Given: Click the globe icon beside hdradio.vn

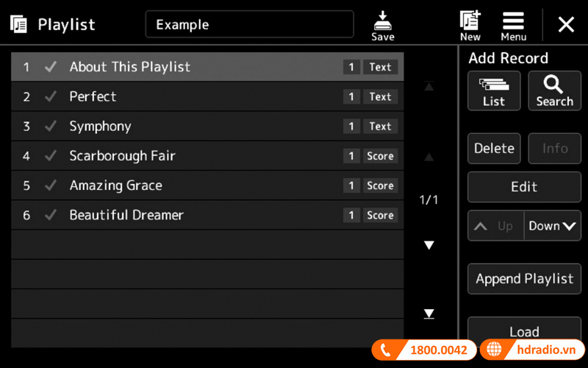Looking at the screenshot, I should pos(494,350).
